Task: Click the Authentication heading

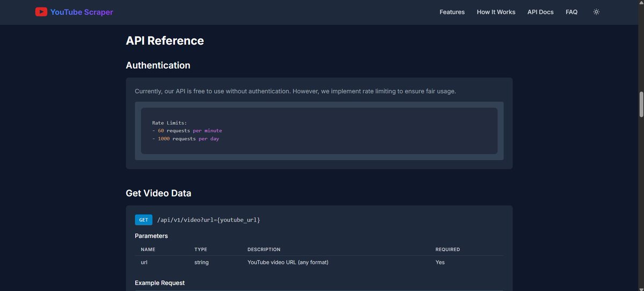Action: click(x=158, y=66)
